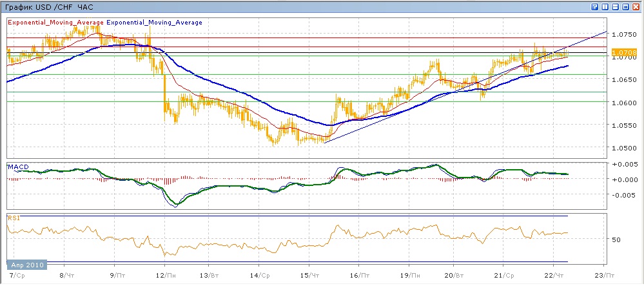Image resolution: width=644 pixels, height=286 pixels.
Task: Click the 1.0750 price axis label
Action: (623, 34)
